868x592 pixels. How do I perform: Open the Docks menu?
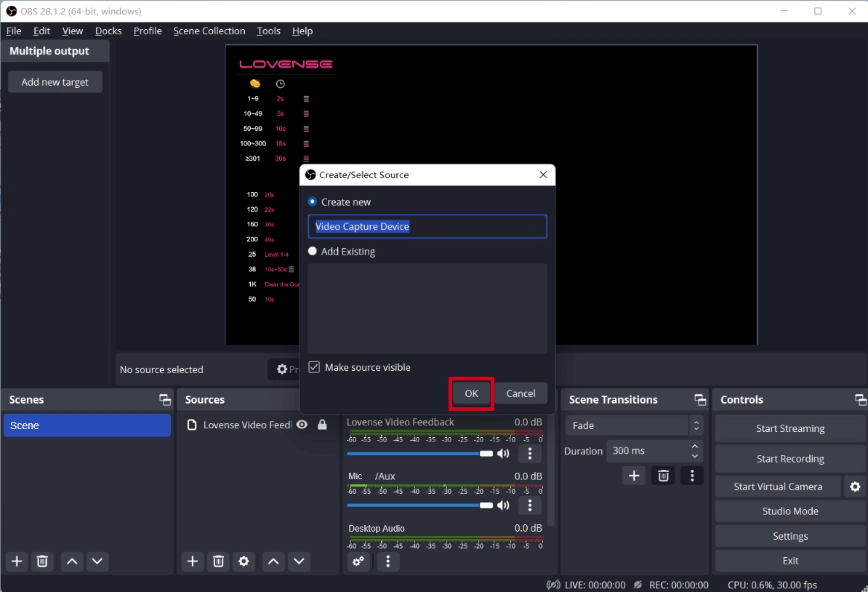pos(108,31)
